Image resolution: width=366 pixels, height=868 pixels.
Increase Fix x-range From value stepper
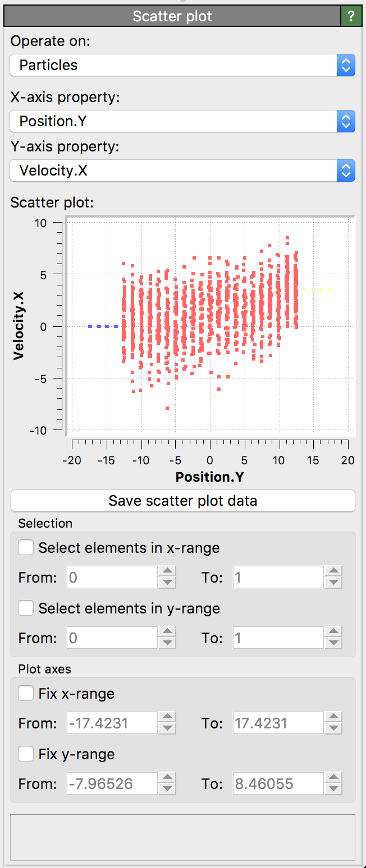click(167, 718)
